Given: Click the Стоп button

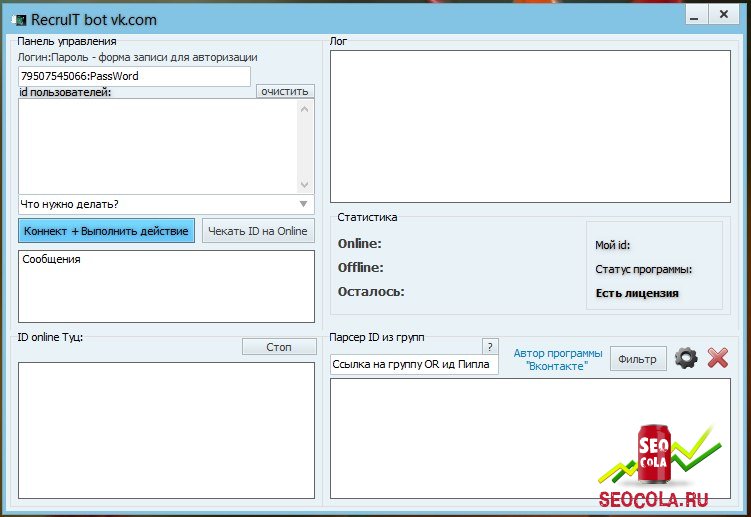Looking at the screenshot, I should click(x=279, y=346).
